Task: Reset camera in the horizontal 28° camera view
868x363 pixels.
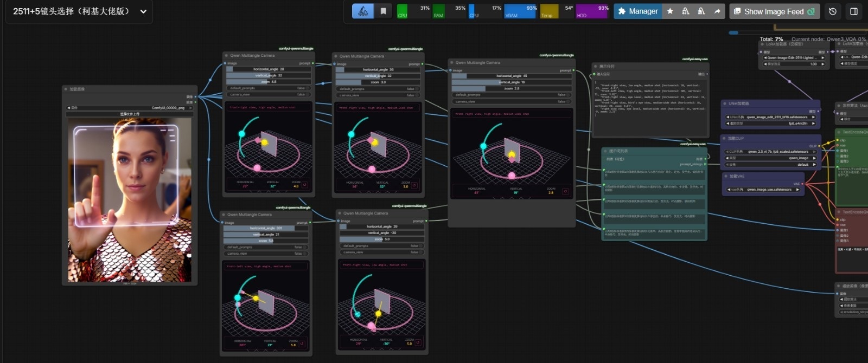Action: (x=305, y=185)
